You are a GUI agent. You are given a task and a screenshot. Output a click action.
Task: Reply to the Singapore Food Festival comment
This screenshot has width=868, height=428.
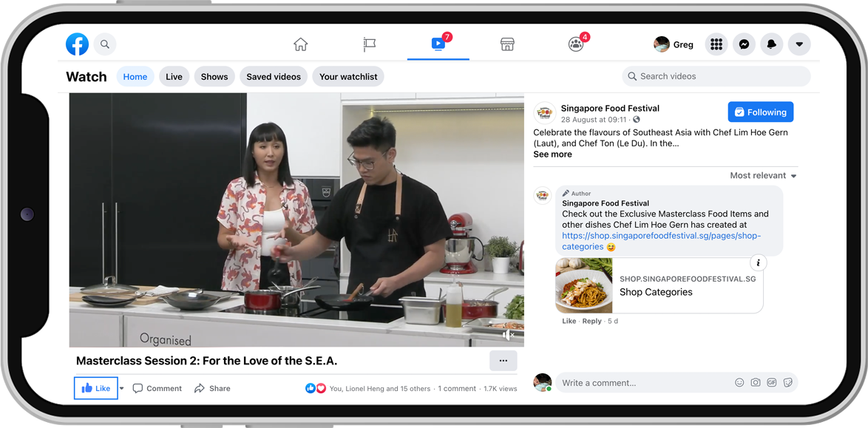click(591, 321)
